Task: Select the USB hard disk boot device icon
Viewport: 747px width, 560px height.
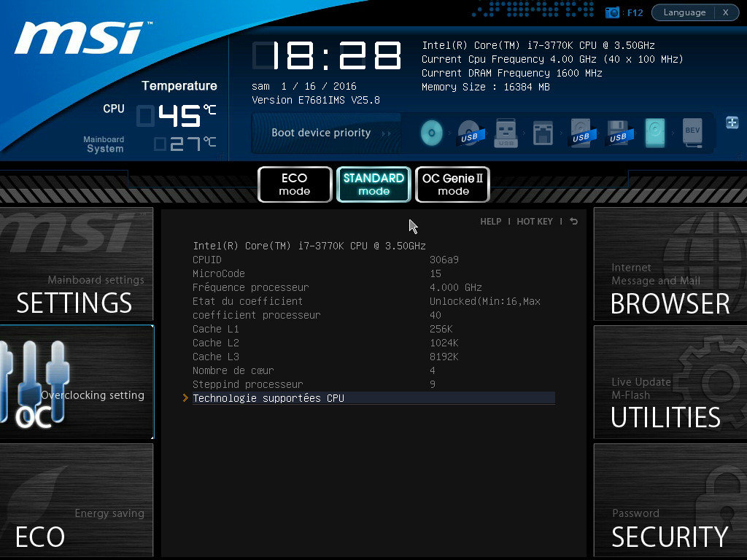Action: click(581, 133)
